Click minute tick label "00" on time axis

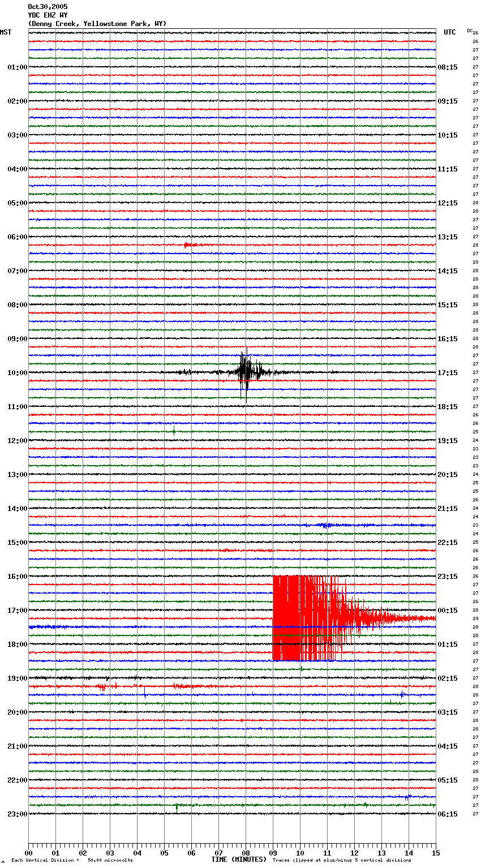[28, 853]
